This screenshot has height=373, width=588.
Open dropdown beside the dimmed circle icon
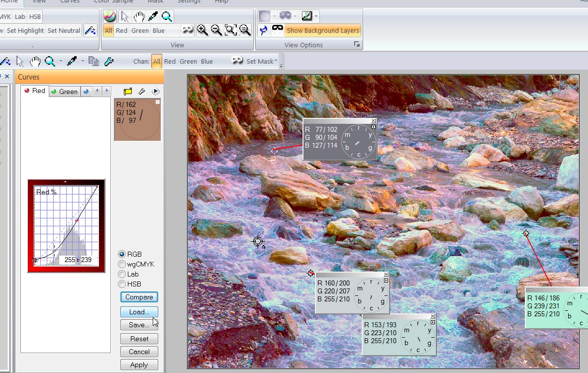(274, 16)
